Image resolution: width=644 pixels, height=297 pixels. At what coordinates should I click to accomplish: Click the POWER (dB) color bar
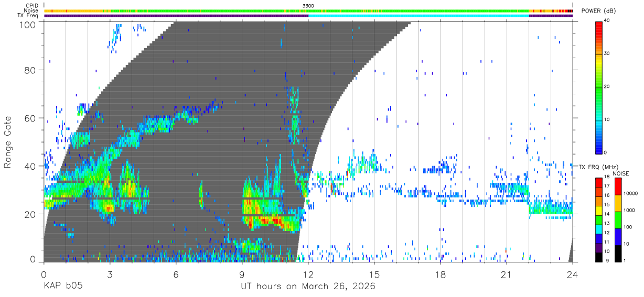[x=599, y=87]
